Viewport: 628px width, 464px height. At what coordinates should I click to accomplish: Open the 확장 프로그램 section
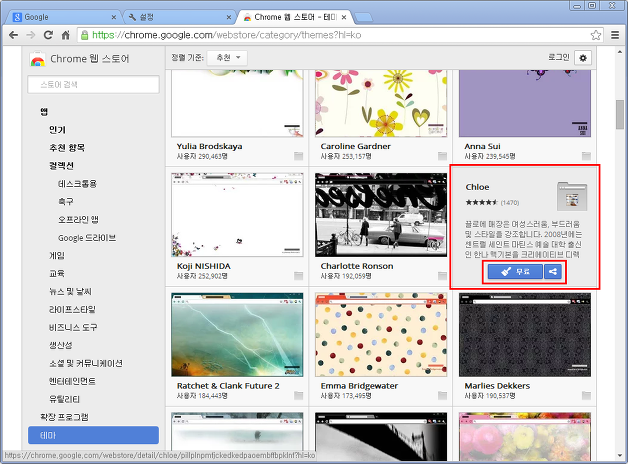click(64, 417)
